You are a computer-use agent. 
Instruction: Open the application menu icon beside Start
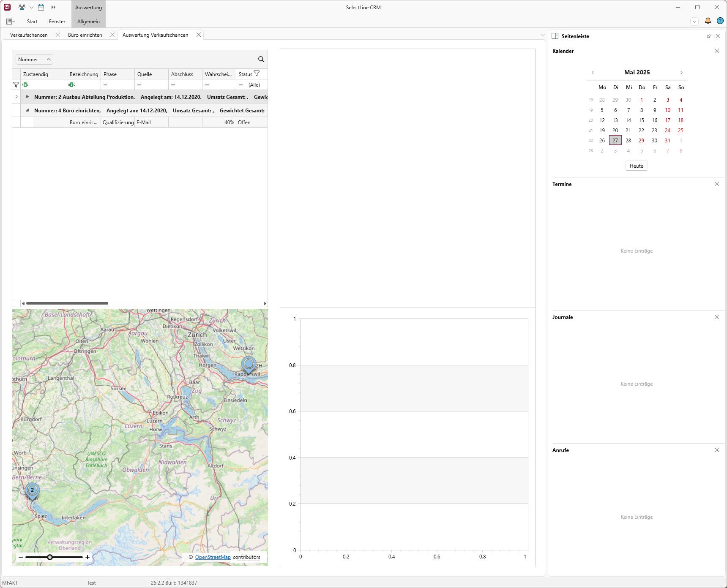[x=11, y=22]
